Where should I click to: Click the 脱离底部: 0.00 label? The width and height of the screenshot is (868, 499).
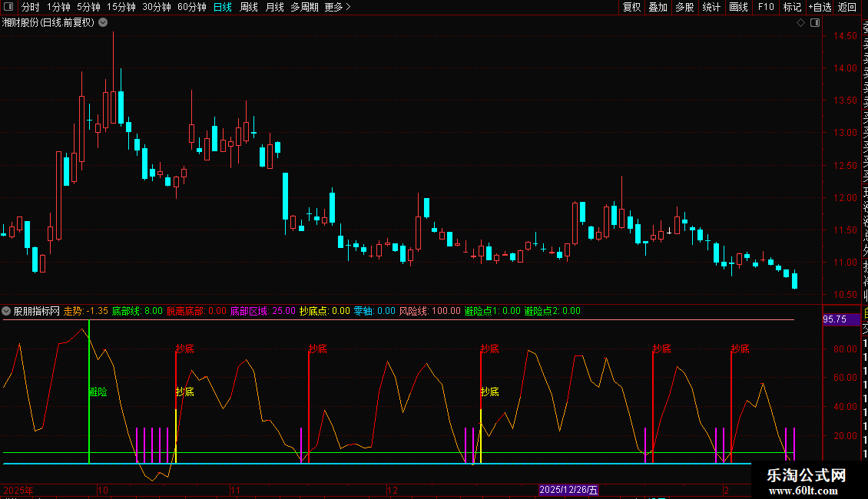(x=197, y=311)
